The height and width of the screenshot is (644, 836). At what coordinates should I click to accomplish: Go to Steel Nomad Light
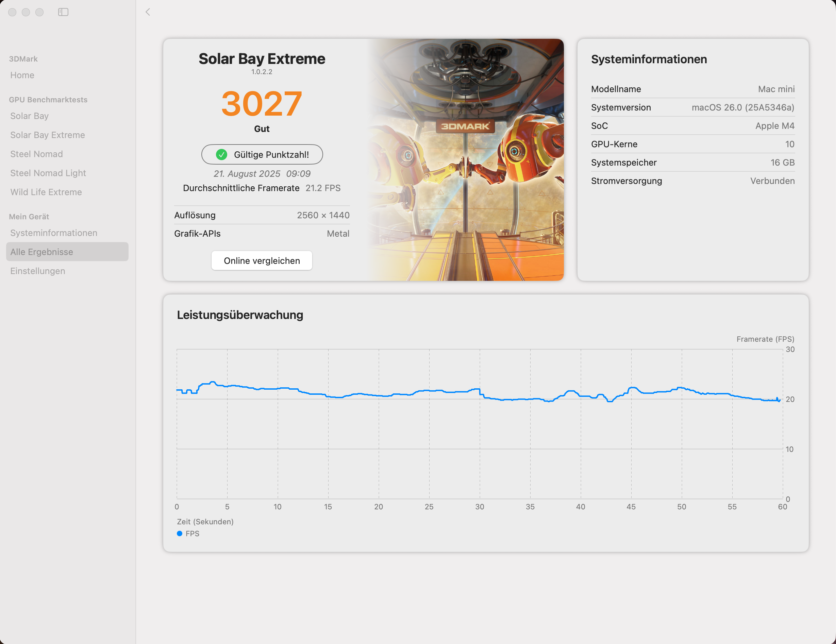(48, 173)
